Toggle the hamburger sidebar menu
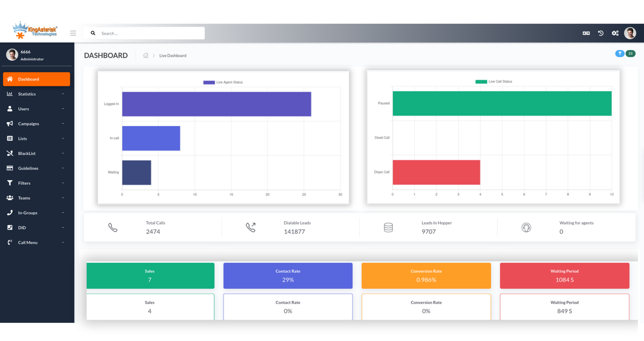Viewport: 644px width, 341px height. click(x=73, y=33)
